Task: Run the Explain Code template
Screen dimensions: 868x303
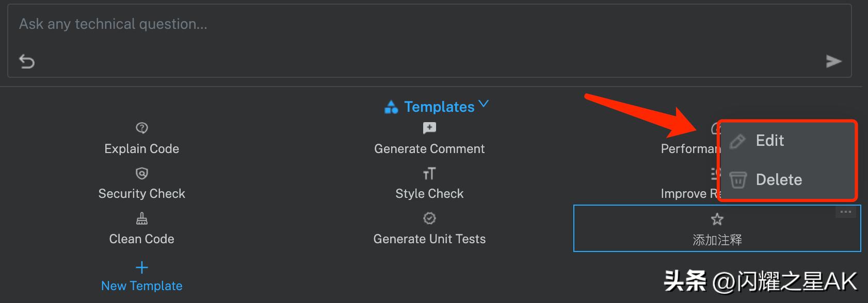Action: 142,149
